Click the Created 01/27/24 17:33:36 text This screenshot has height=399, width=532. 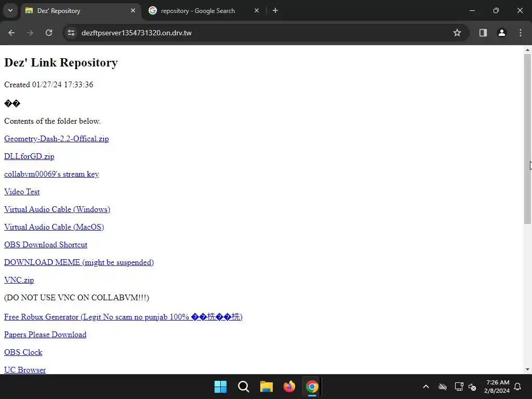tap(48, 85)
